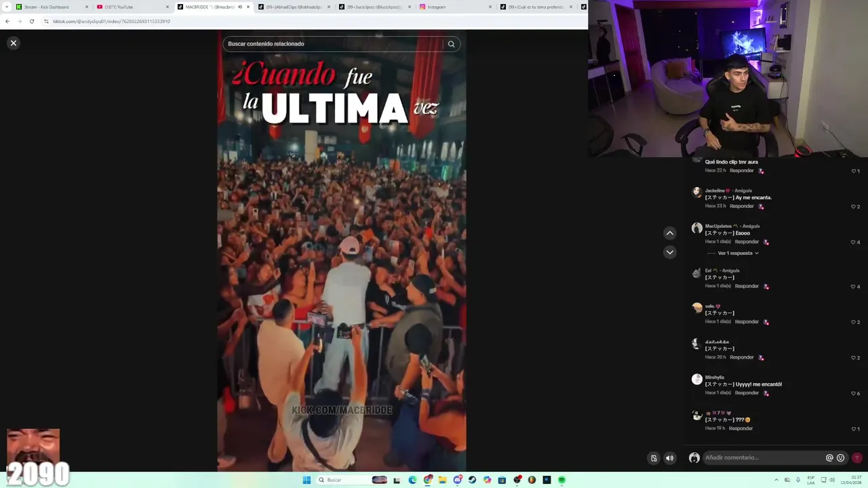868x488 pixels.
Task: Open ESP LAA language switcher
Action: coord(811,480)
